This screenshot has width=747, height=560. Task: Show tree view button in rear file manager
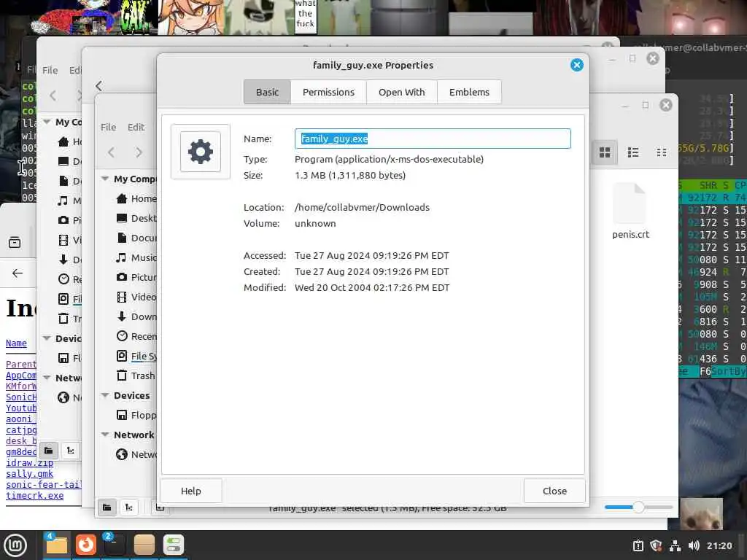(x=71, y=451)
